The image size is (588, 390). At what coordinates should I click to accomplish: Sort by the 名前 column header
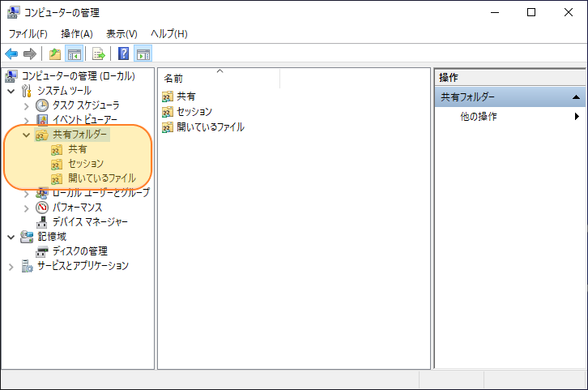[x=219, y=78]
